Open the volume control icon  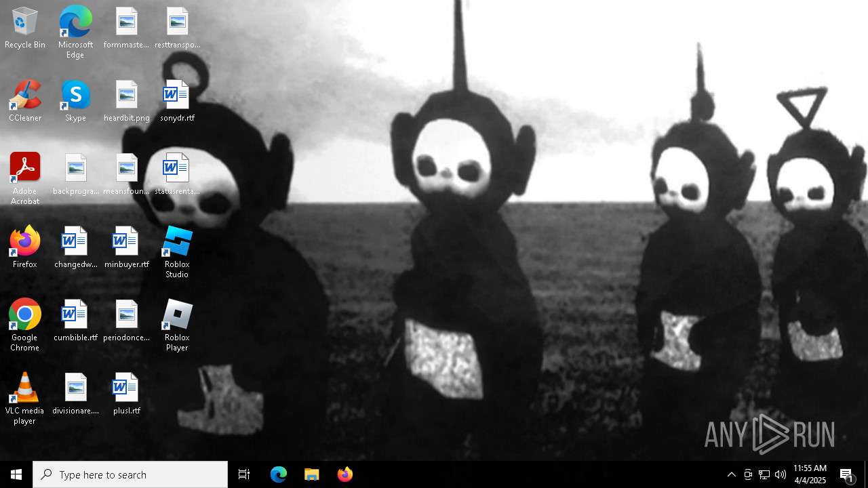click(x=781, y=474)
